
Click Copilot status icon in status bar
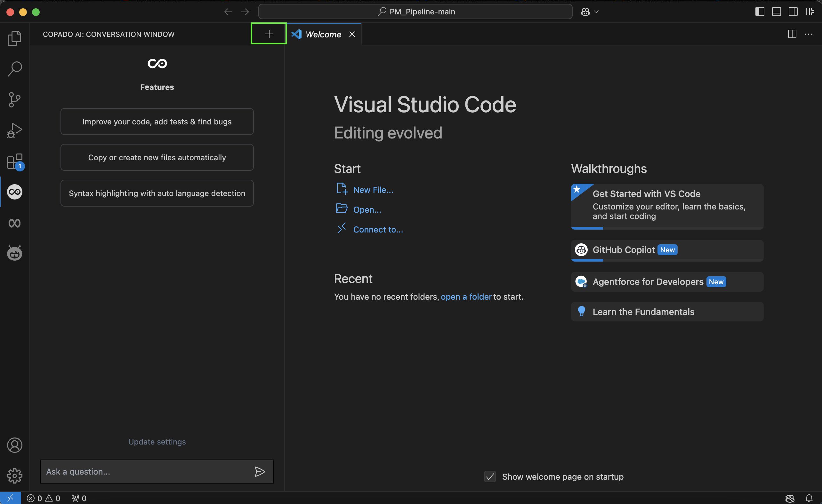(790, 498)
